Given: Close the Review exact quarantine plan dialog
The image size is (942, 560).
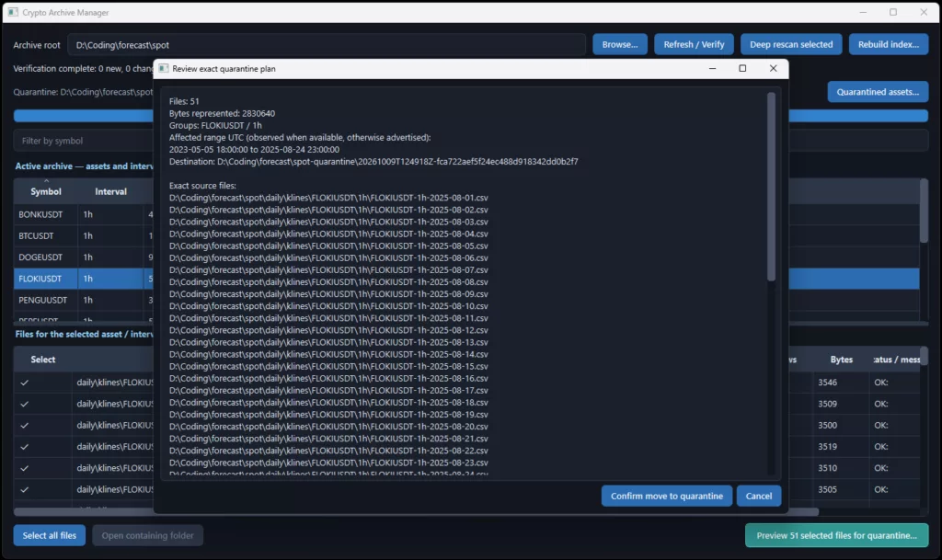Looking at the screenshot, I should coord(773,68).
